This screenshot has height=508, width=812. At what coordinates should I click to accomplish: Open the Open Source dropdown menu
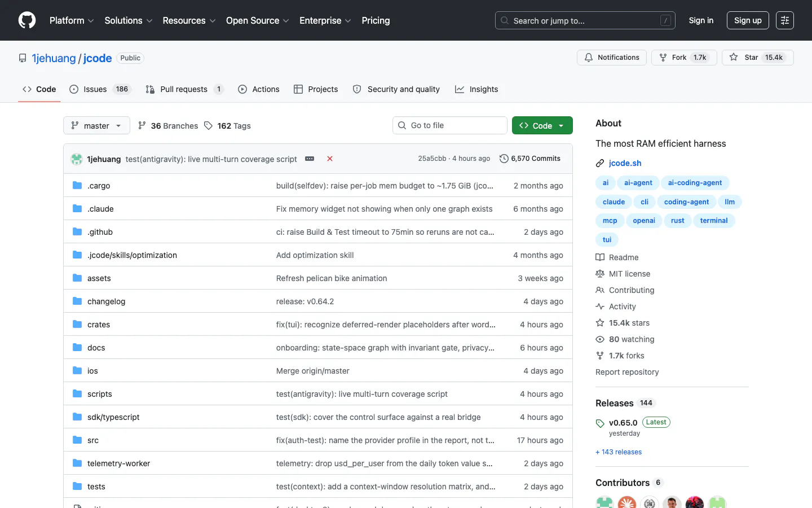pos(258,20)
